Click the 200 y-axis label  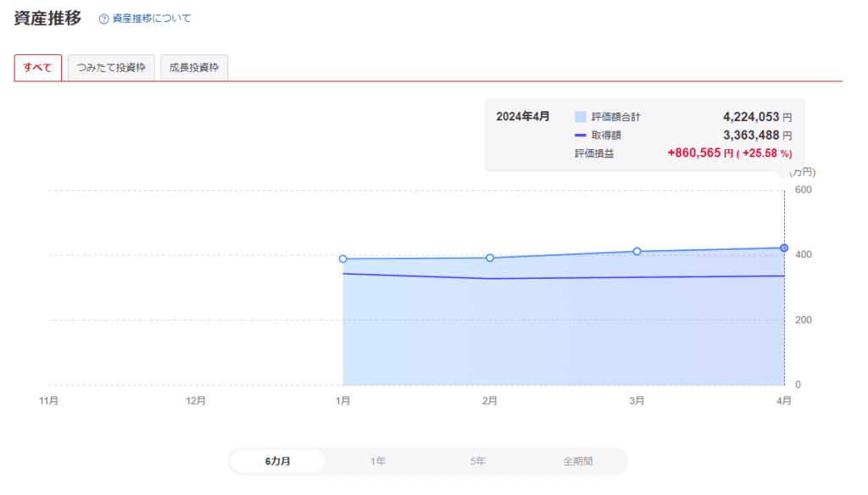[x=804, y=320]
